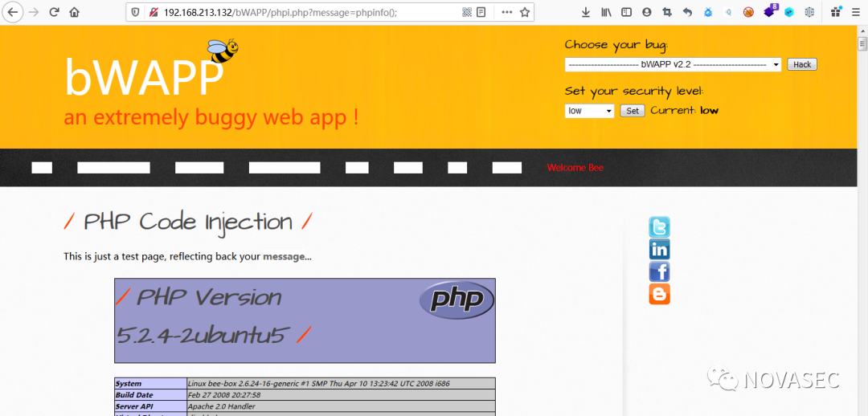Open page actions three-dot menu
Image resolution: width=868 pixels, height=416 pixels.
pyautogui.click(x=506, y=12)
